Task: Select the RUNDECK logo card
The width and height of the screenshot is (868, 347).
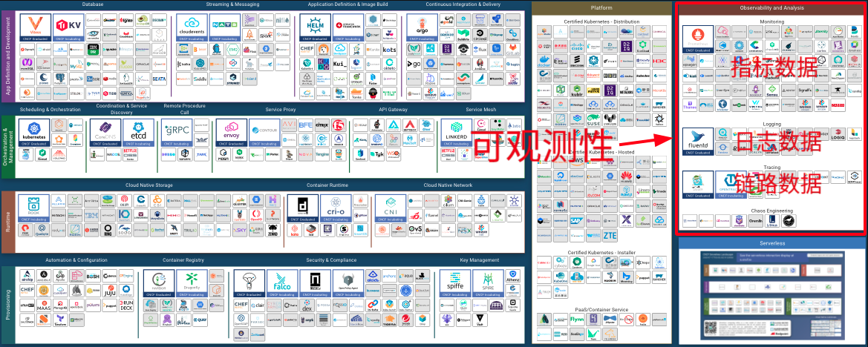Action: [x=126, y=305]
